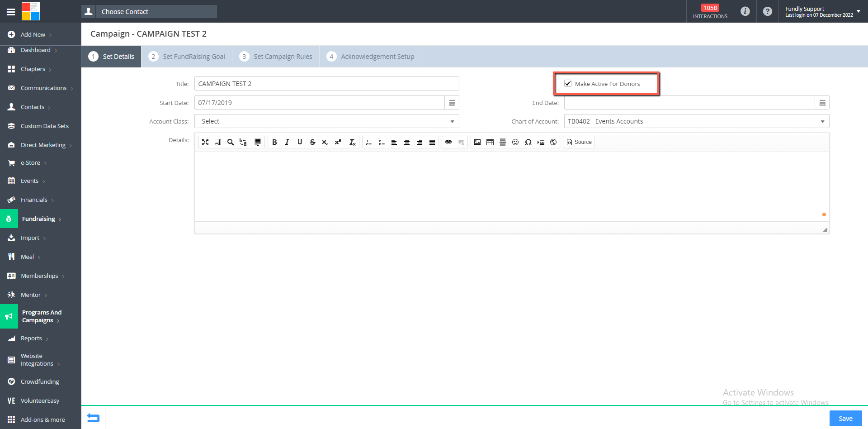Apply superscript formatting
Screen dimensions: 868x429
click(x=338, y=142)
